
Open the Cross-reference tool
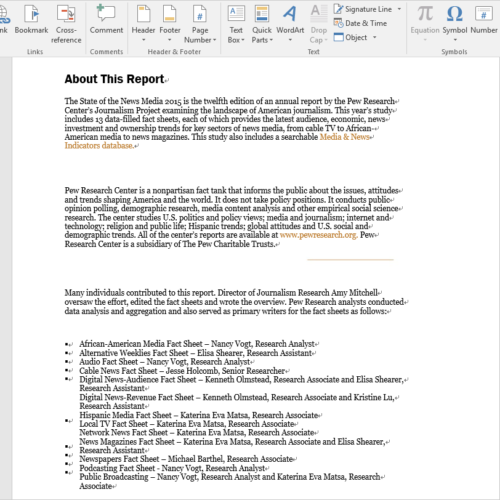tap(66, 24)
